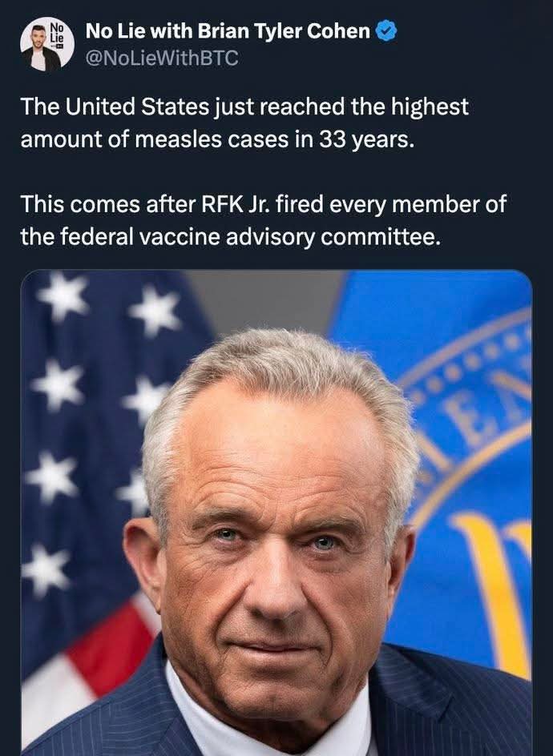
Task: Click the "RFK Jr." text in the post
Action: click(238, 204)
